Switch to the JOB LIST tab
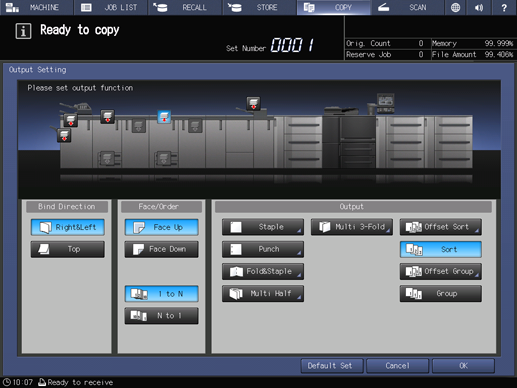This screenshot has width=517, height=388. point(111,7)
